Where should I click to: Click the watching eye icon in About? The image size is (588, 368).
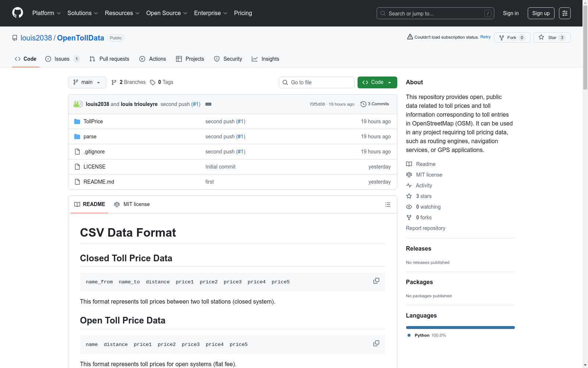click(x=409, y=207)
